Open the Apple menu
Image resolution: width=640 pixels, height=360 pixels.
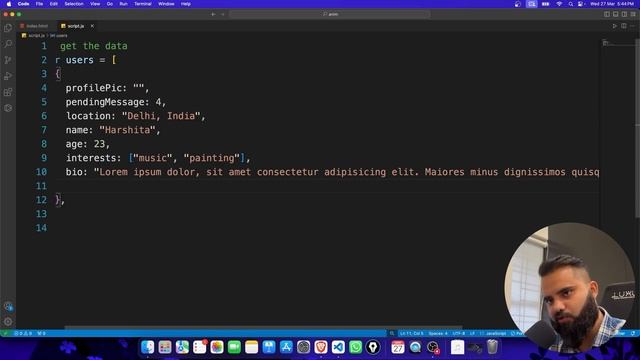(9, 4)
